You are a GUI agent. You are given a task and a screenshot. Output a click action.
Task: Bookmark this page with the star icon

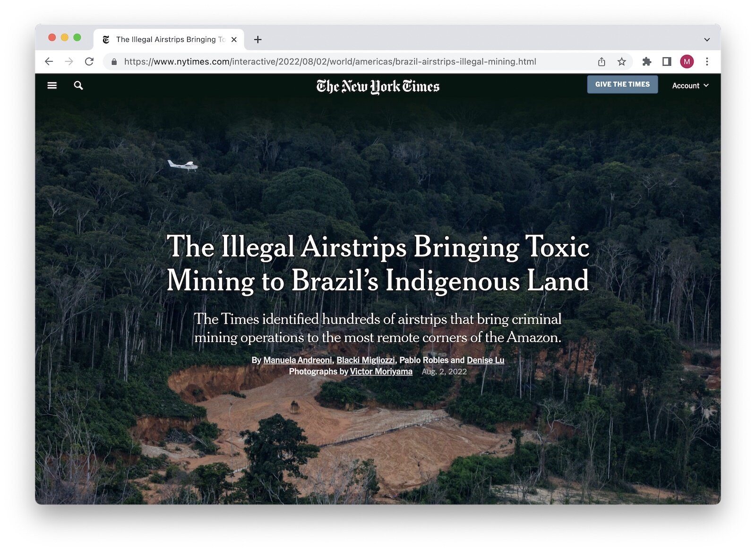click(622, 61)
